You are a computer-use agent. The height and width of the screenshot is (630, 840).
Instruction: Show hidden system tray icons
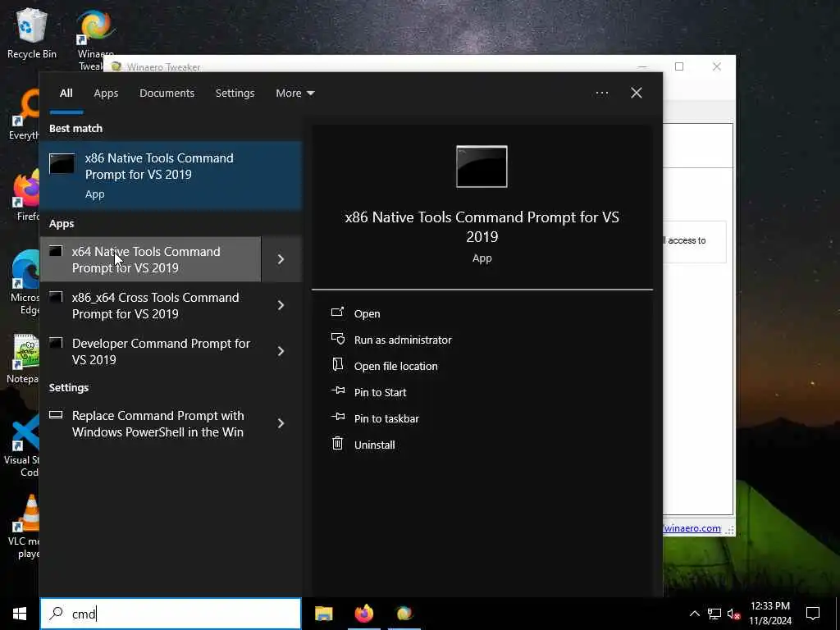694,614
